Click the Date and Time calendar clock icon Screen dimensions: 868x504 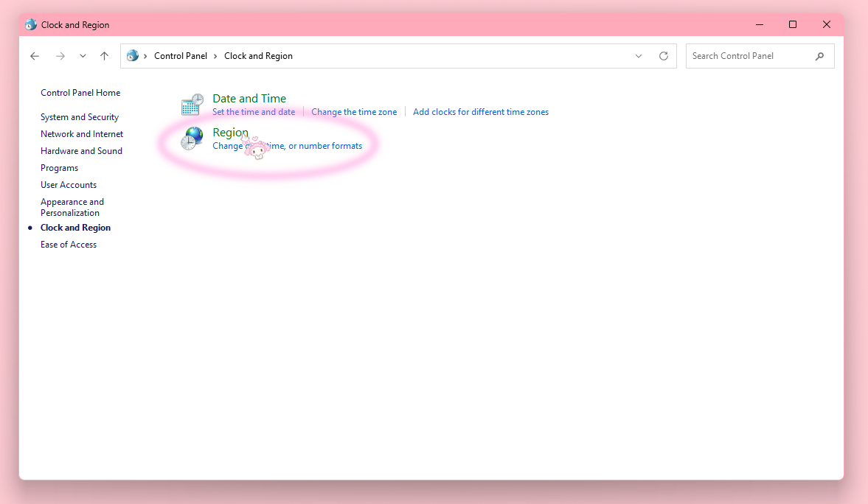pyautogui.click(x=192, y=105)
